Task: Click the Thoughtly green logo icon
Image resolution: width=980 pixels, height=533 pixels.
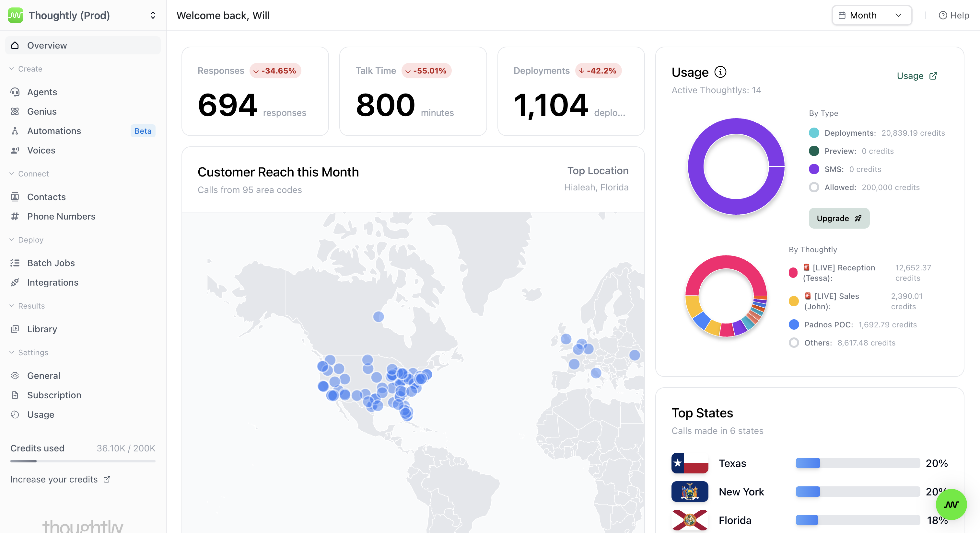Action: click(15, 15)
